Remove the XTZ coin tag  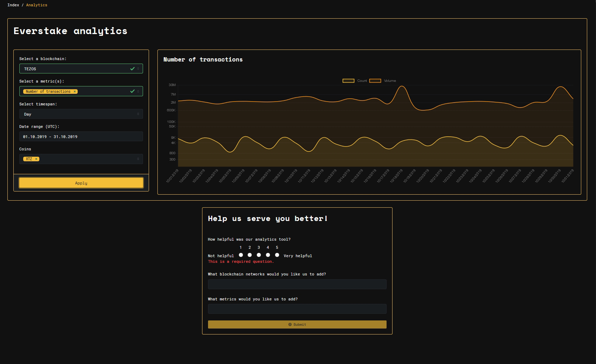(36, 159)
